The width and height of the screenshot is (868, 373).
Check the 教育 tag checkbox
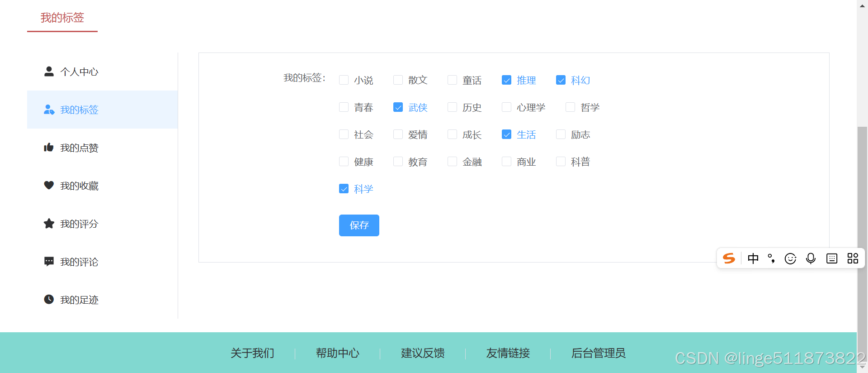coord(398,162)
